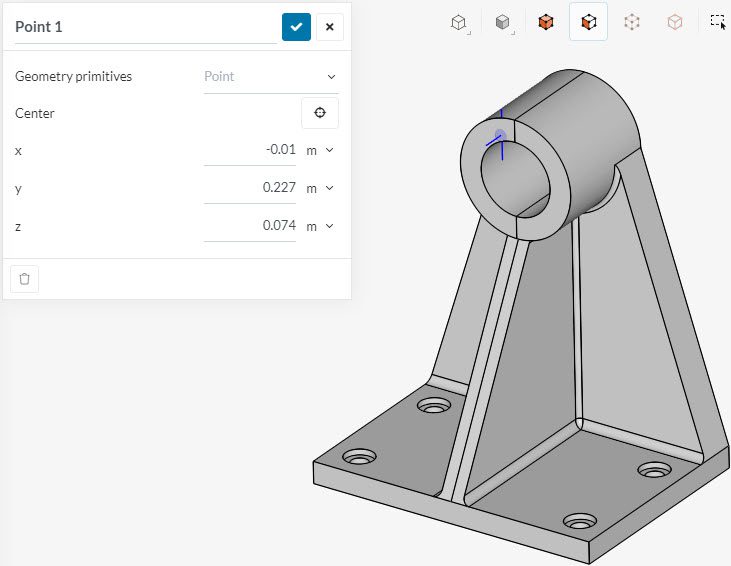Click the z value field showing 0.074
The image size is (731, 566).
pyautogui.click(x=250, y=226)
